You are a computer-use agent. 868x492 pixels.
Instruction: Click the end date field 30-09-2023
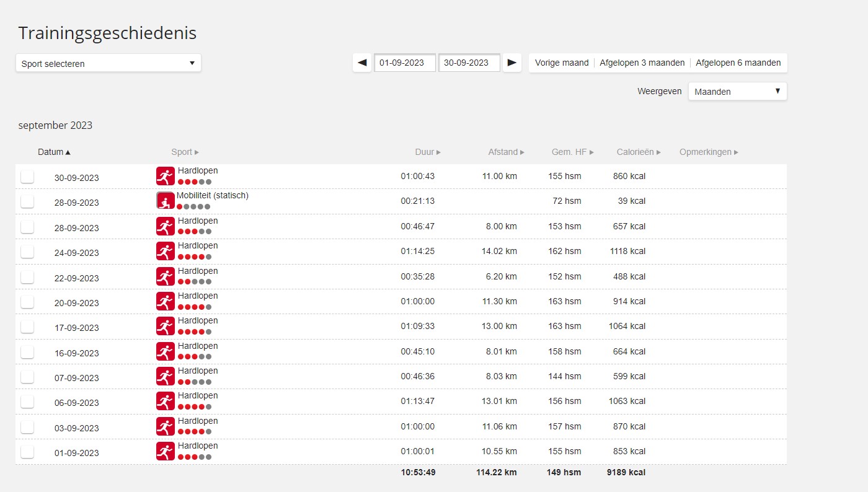tap(469, 63)
